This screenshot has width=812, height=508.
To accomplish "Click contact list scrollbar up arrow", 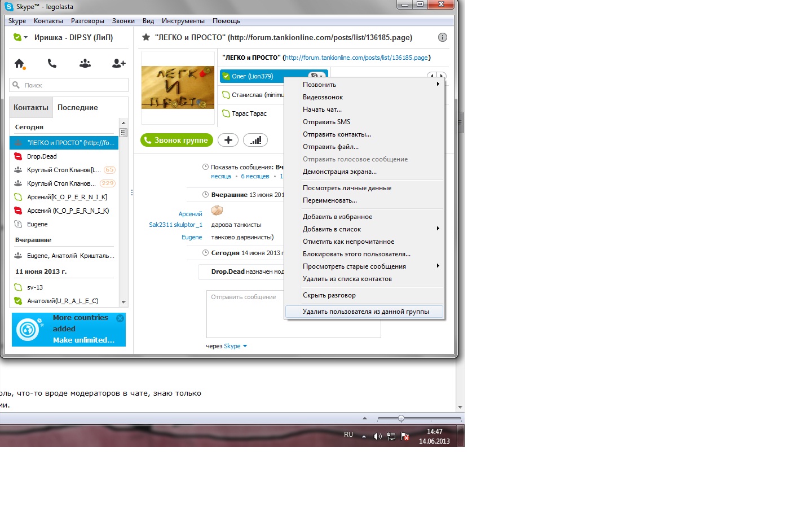I will (123, 122).
